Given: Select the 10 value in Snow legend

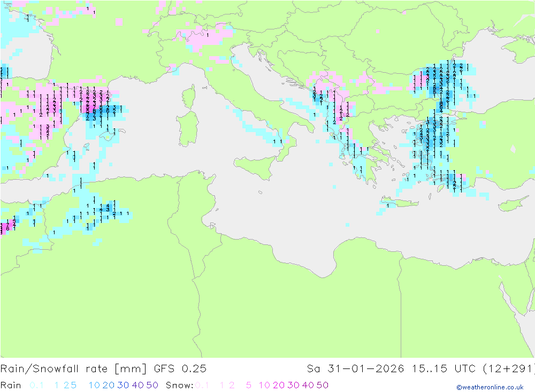Looking at the screenshot, I should (x=264, y=385).
